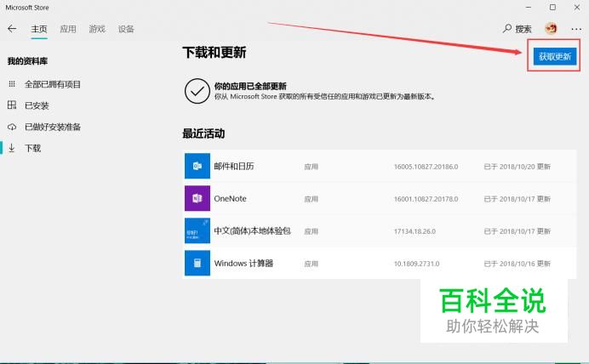
Task: Open the Windows 计算器 entry name
Action: click(x=243, y=263)
